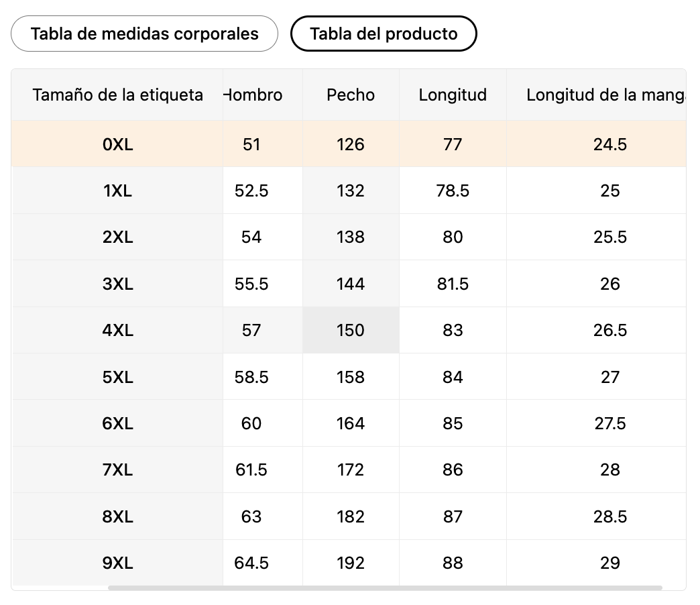
Task: Click the Tamaño de la etiqueta header
Action: click(x=117, y=95)
